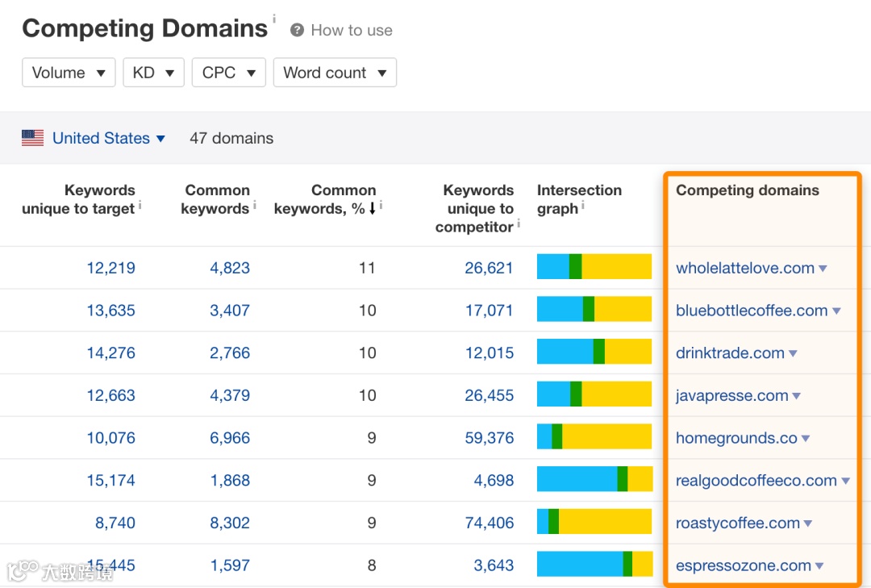Viewport: 871px width, 588px height.
Task: Click the 6,966 common keywords value
Action: coord(230,438)
